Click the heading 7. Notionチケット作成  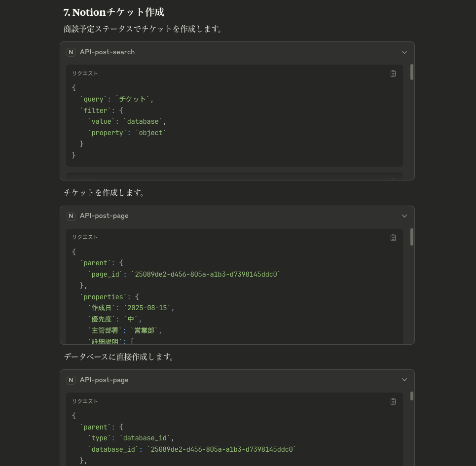(114, 12)
